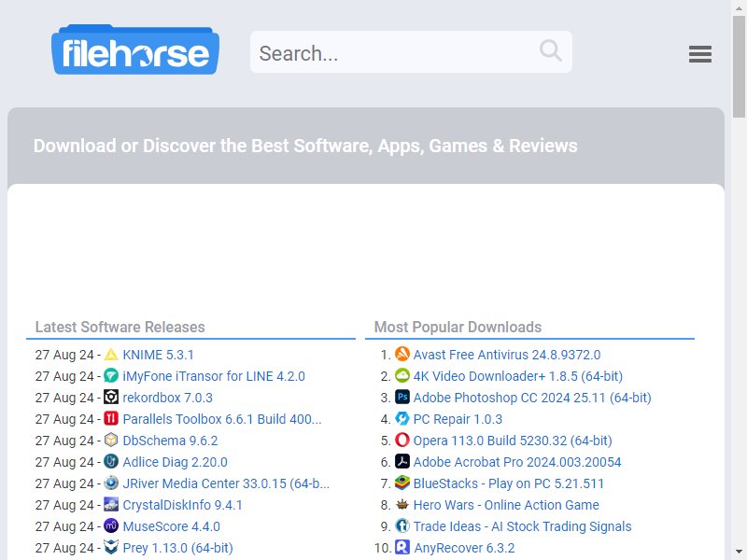Open DbSchema 9.6.2 link
Viewport: 747px width, 560px height.
point(170,441)
